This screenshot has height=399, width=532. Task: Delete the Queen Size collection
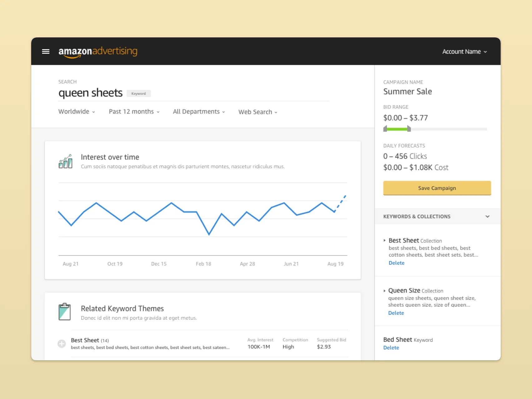click(x=396, y=313)
